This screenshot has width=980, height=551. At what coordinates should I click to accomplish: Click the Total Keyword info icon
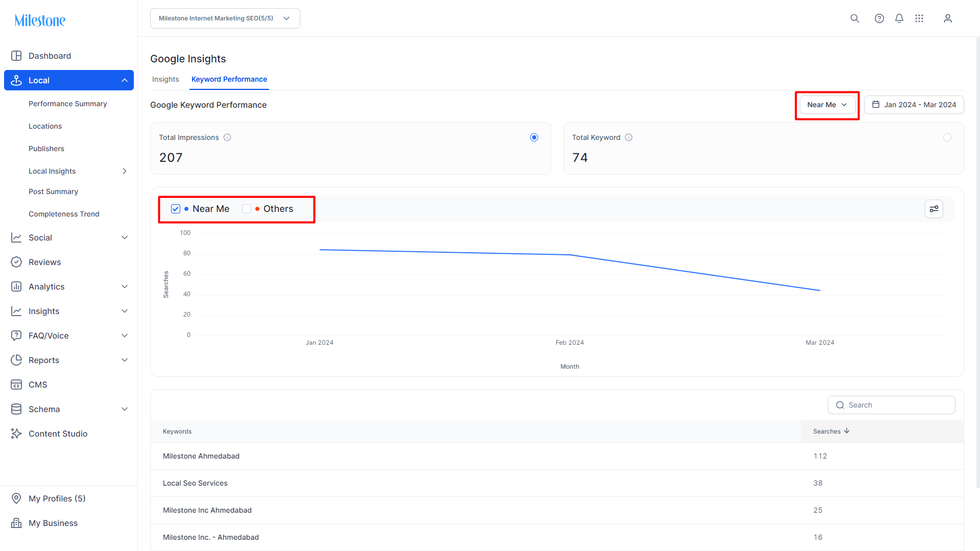pos(629,137)
